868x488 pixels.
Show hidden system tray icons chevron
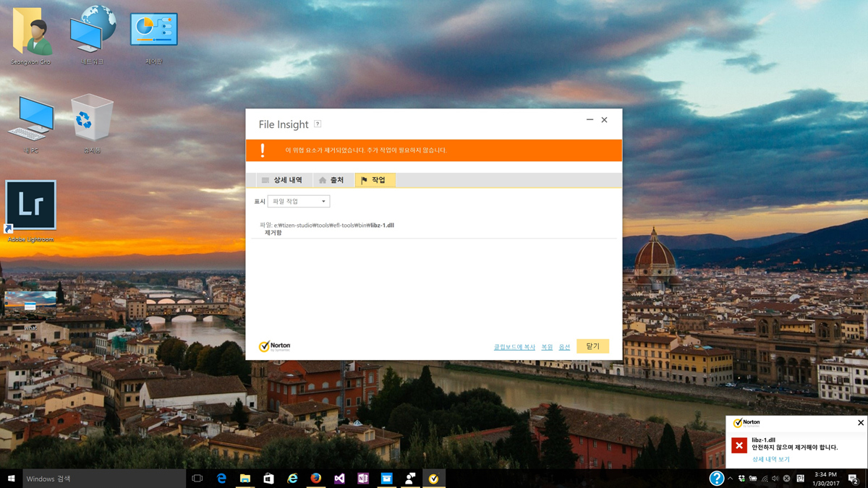pyautogui.click(x=730, y=479)
